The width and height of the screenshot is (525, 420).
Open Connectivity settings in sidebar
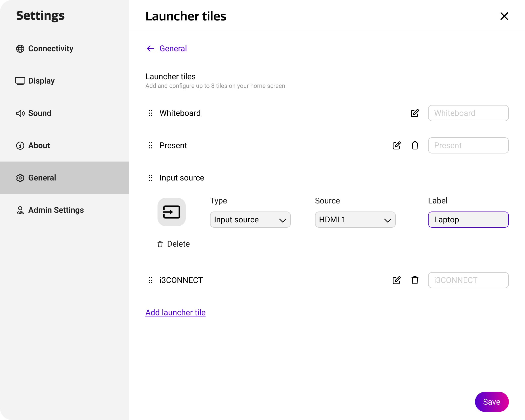pos(50,48)
